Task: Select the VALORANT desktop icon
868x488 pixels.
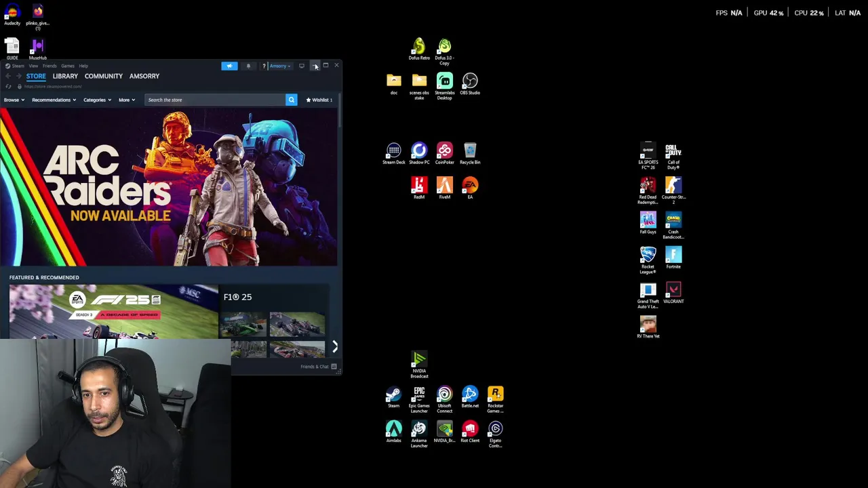Action: tap(673, 293)
